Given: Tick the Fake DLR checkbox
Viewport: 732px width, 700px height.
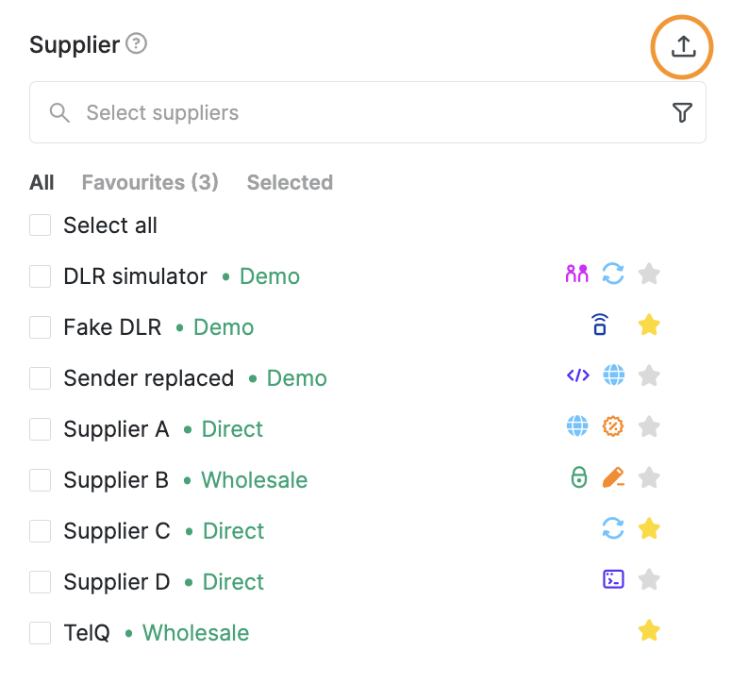Looking at the screenshot, I should click(x=41, y=326).
